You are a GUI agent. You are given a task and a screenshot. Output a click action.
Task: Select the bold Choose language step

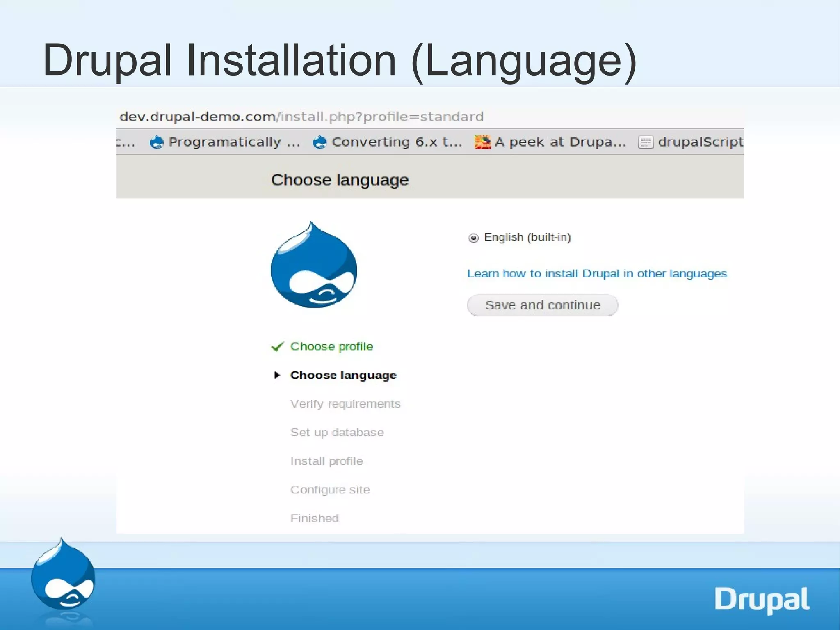coord(343,375)
